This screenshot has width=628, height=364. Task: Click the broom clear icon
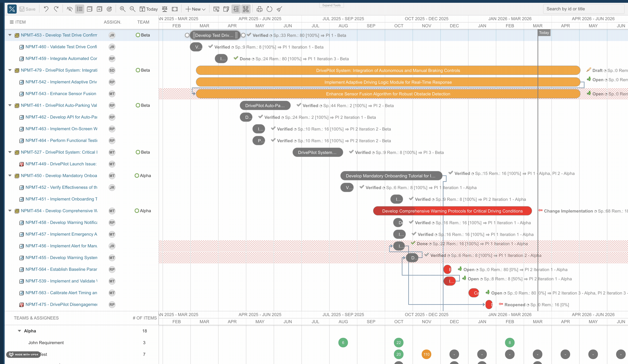click(279, 9)
